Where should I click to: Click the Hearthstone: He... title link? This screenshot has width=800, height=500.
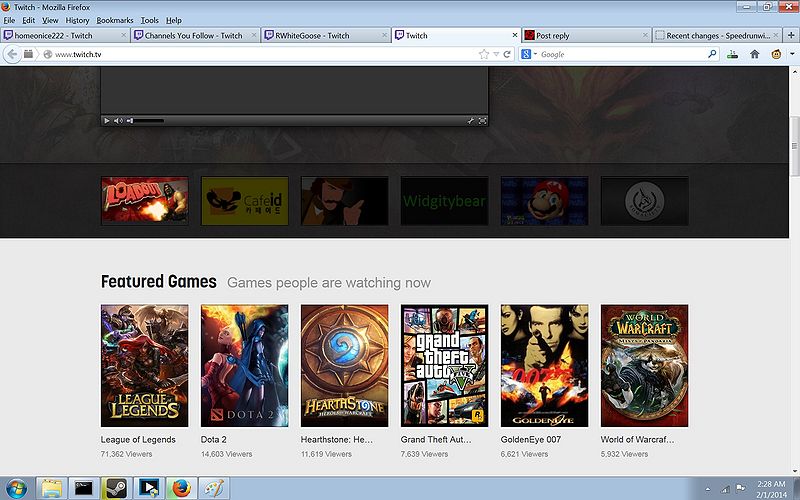click(x=337, y=439)
